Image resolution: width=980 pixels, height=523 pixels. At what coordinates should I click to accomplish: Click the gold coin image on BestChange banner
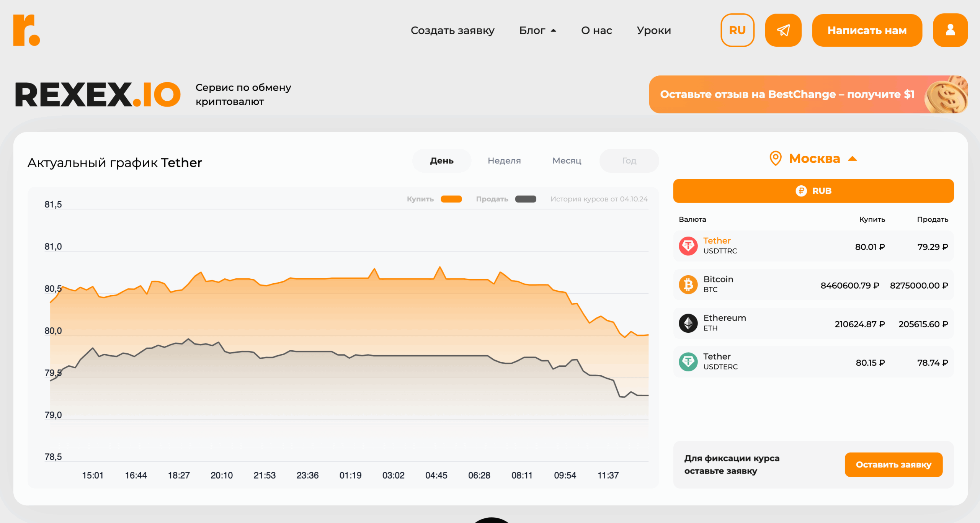click(946, 95)
